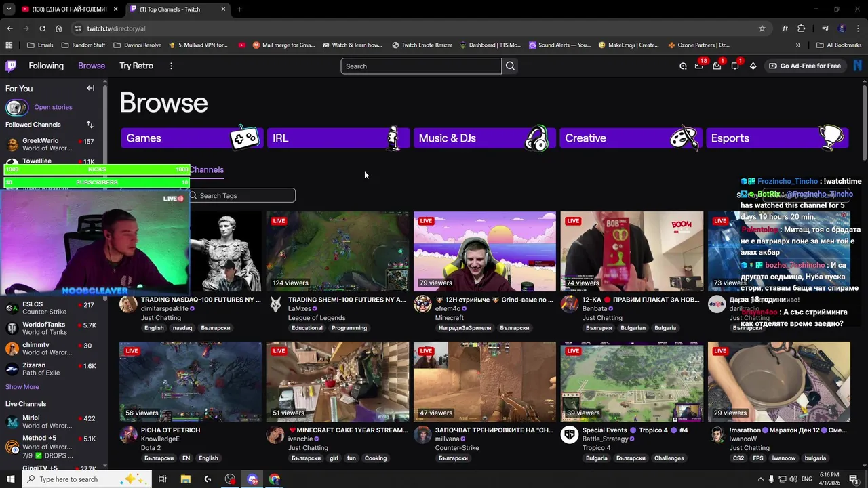This screenshot has height=488, width=868.
Task: Click Try Retro in top navigation
Action: tap(136, 66)
